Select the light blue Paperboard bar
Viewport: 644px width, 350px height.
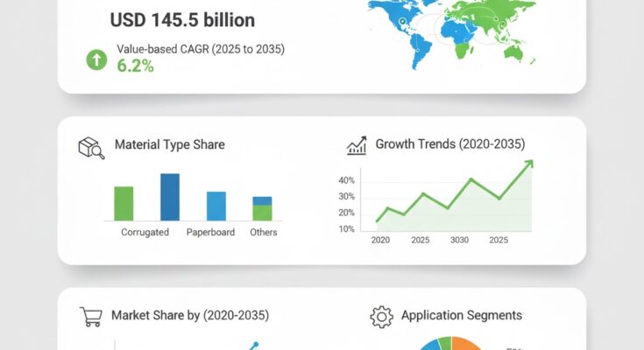tap(216, 206)
